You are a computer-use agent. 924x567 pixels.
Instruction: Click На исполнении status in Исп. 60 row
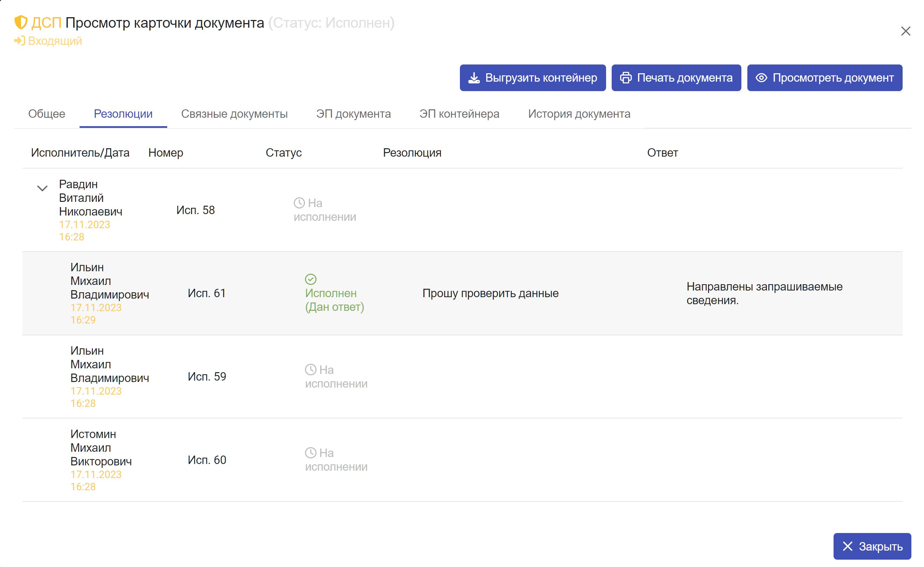click(336, 460)
